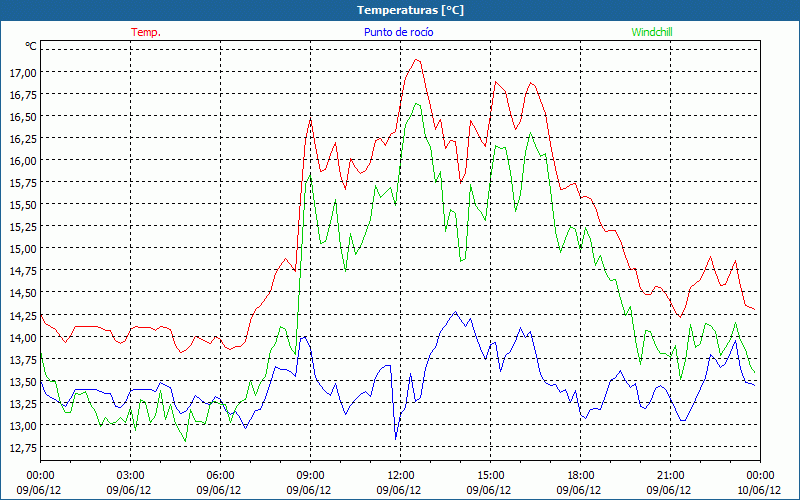Image resolution: width=800 pixels, height=500 pixels.
Task: Click the 12,75 y-axis value
Action: (x=23, y=447)
